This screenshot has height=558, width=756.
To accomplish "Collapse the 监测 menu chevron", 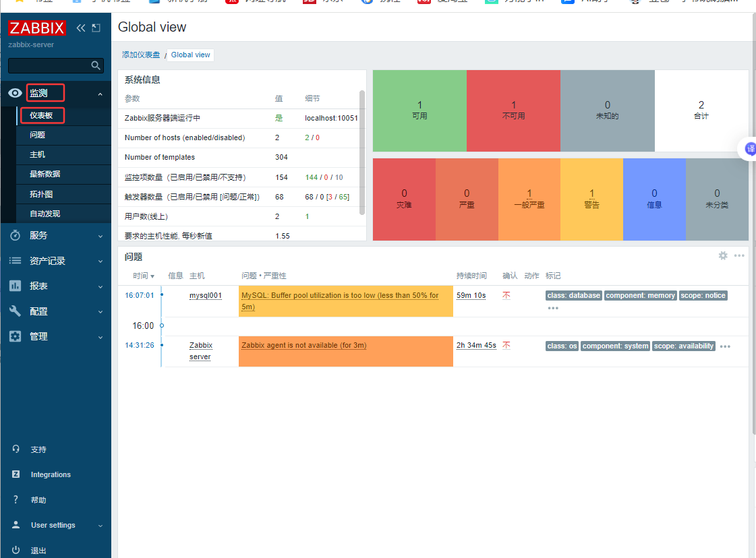I will (100, 94).
